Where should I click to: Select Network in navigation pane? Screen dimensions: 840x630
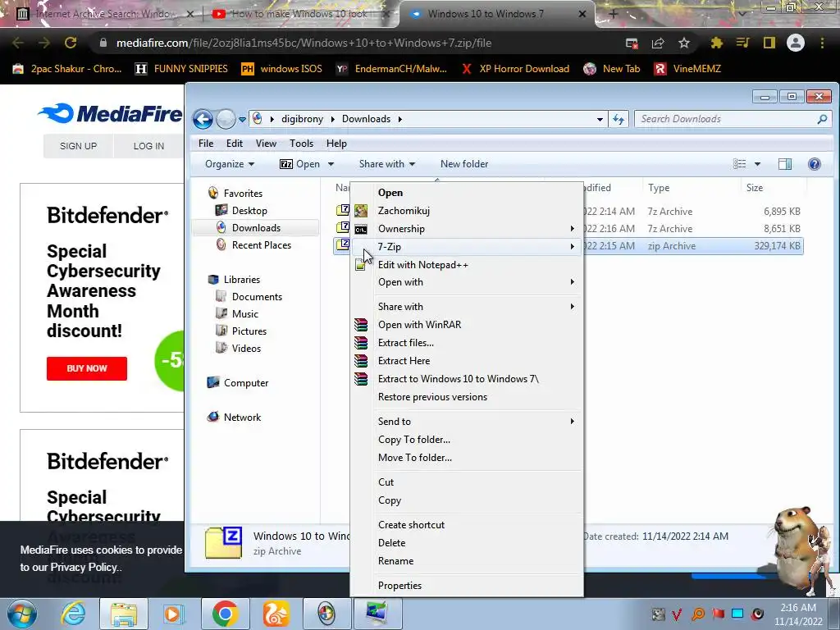(234, 418)
